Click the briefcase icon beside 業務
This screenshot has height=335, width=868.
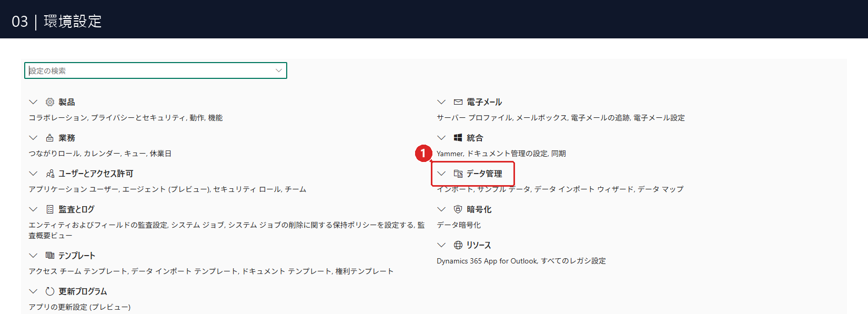pyautogui.click(x=50, y=138)
